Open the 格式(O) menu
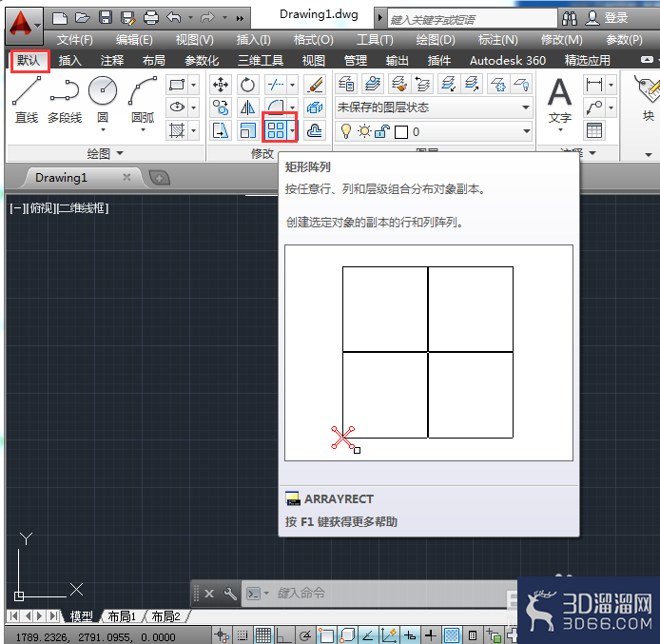 click(313, 40)
